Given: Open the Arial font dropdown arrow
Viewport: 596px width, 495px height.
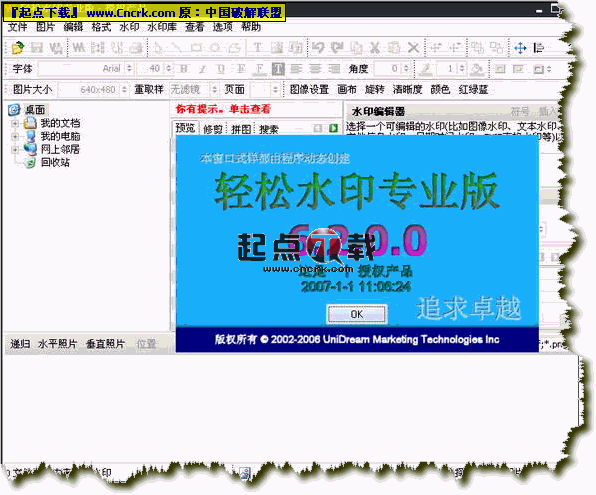Looking at the screenshot, I should [129, 69].
